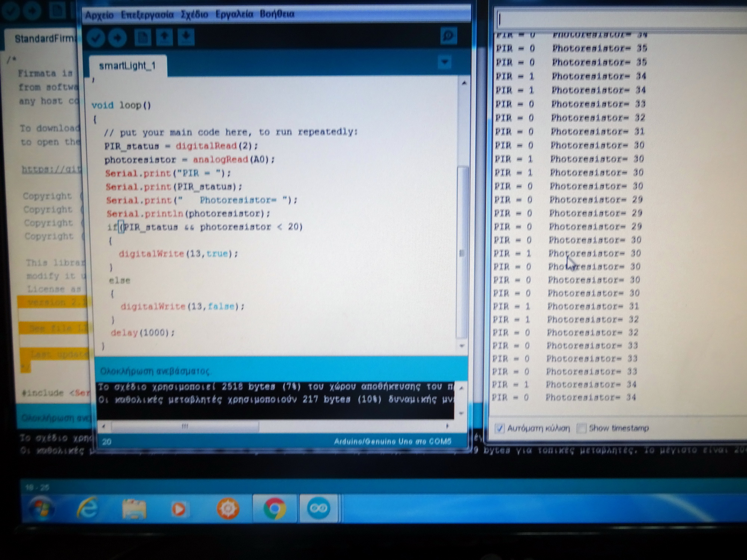Click editor scrollbar down arrow
Screen dimensions: 747x560
[x=462, y=346]
